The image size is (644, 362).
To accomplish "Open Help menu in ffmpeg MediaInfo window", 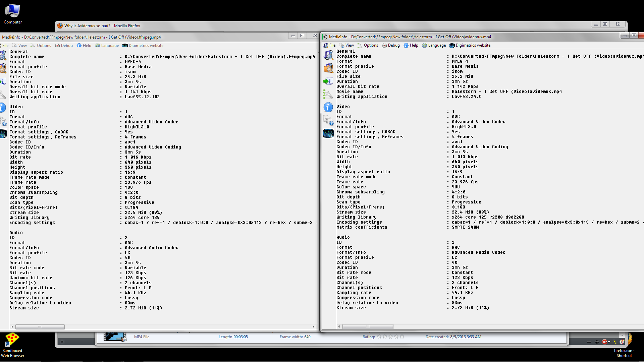I will 84,46.
